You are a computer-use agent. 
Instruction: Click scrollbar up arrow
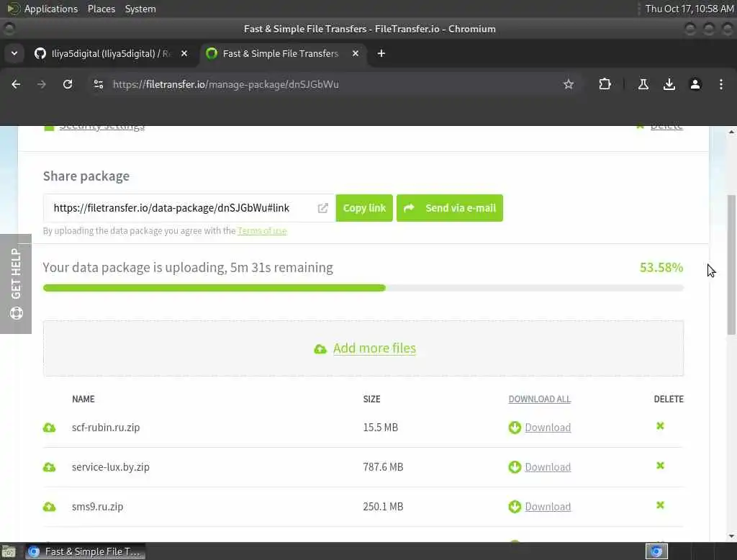tap(731, 132)
